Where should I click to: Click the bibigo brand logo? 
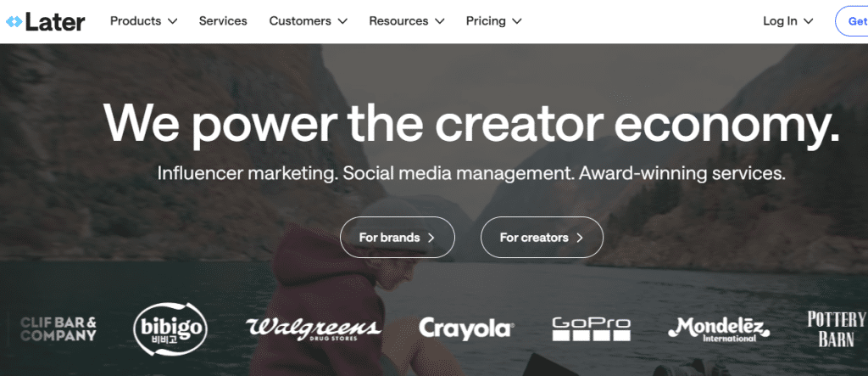click(170, 329)
